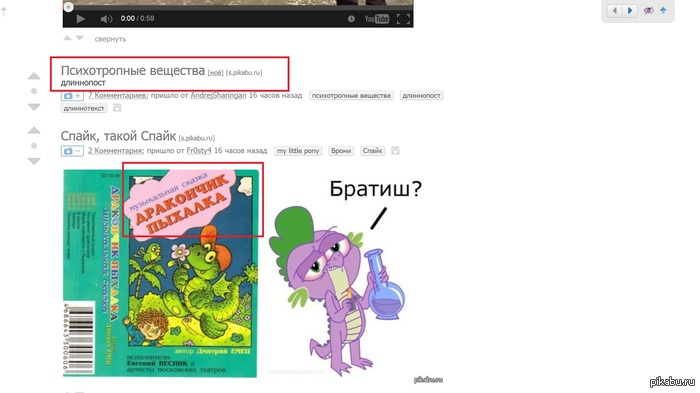Go to next post arrow in widget
This screenshot has height=393, width=700.
[630, 10]
